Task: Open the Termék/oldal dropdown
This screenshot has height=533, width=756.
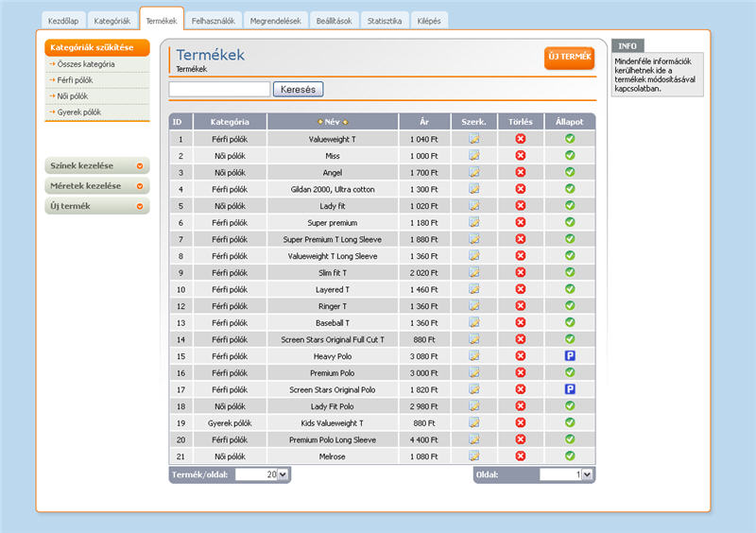Action: click(x=283, y=474)
